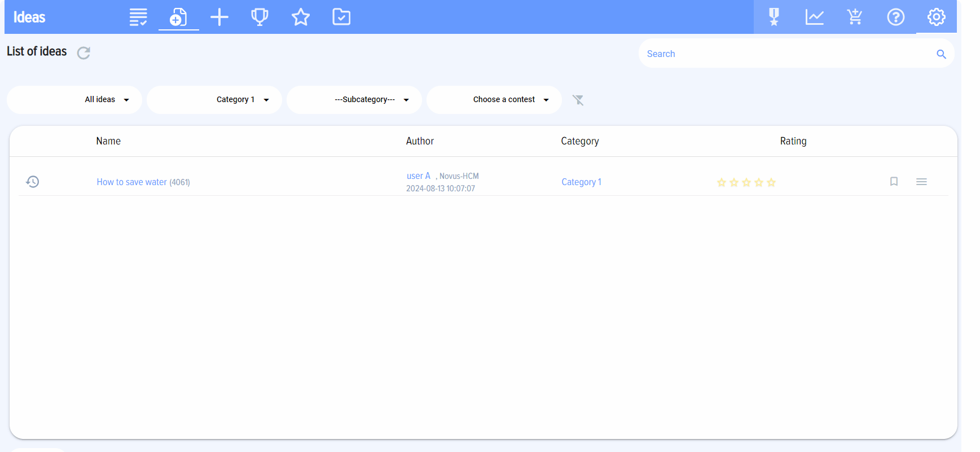Open the star favorites icon in header
This screenshot has height=452, width=980.
point(301,17)
